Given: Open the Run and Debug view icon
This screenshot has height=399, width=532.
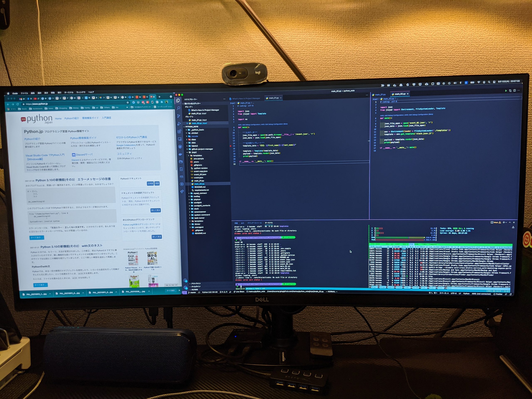Looking at the screenshot, I should click(179, 124).
